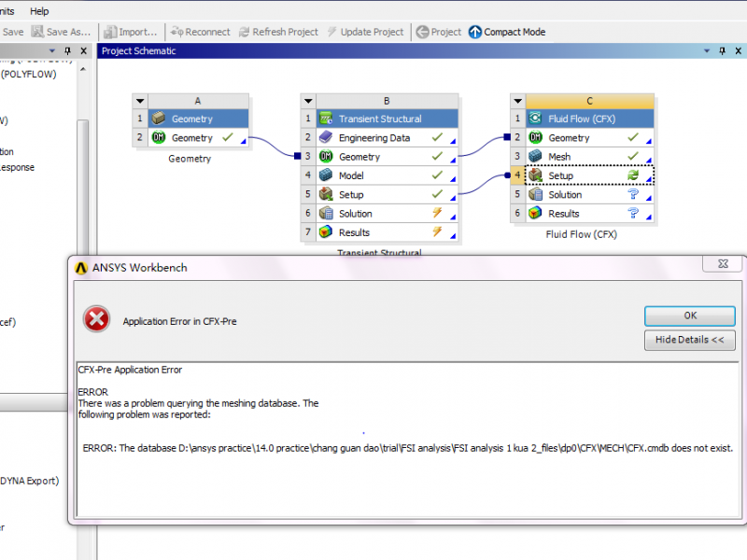This screenshot has height=560, width=747.
Task: Click Update Project in the toolbar
Action: click(365, 32)
